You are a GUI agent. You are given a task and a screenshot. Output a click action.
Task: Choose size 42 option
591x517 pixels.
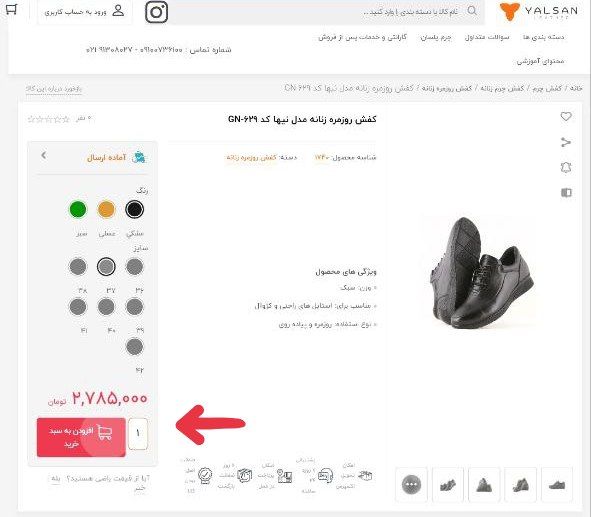pyautogui.click(x=135, y=347)
